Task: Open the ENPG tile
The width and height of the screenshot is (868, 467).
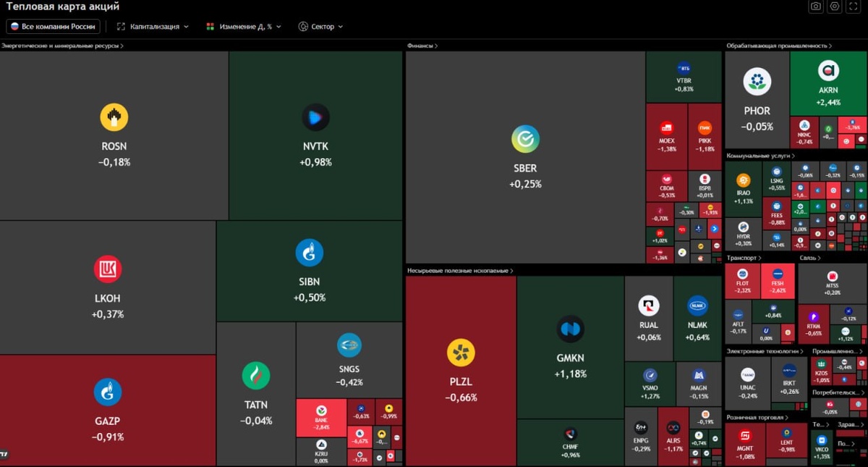Action: 641,437
